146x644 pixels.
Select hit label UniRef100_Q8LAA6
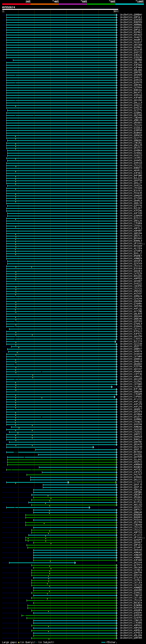(x=131, y=70)
